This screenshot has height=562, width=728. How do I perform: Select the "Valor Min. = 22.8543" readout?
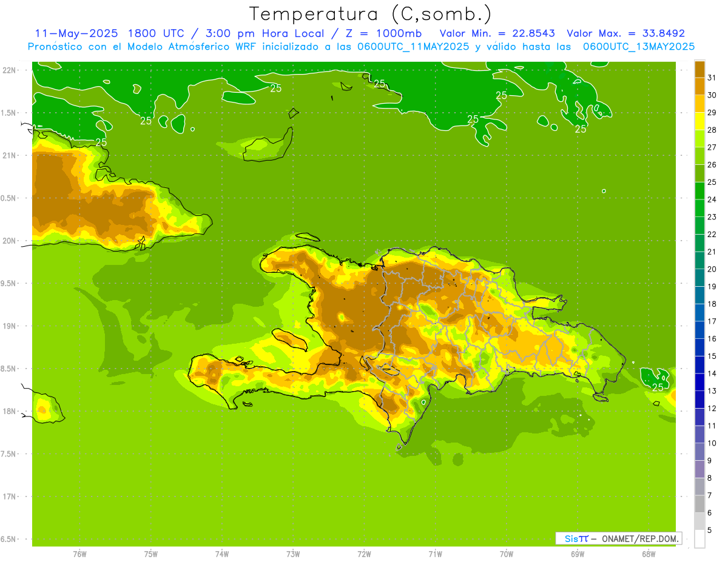(x=497, y=33)
